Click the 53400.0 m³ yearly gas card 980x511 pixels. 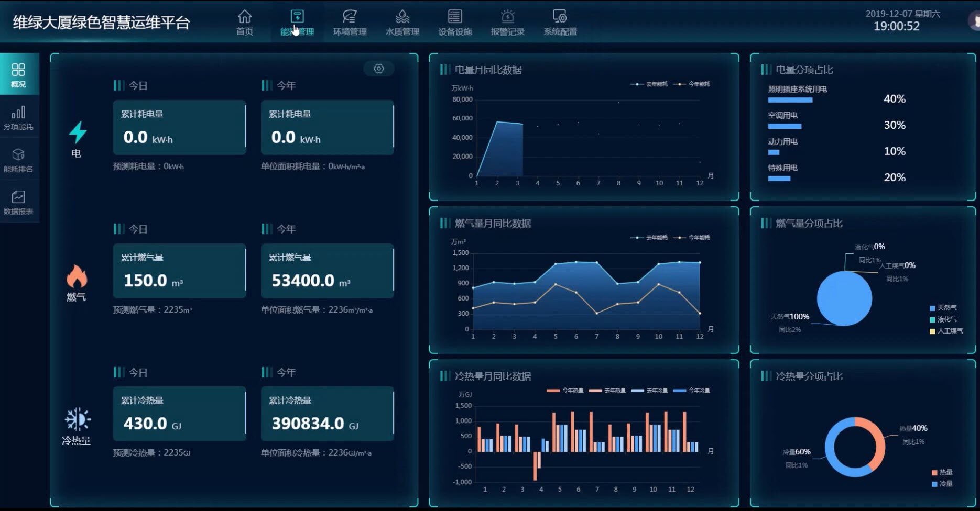coord(328,271)
